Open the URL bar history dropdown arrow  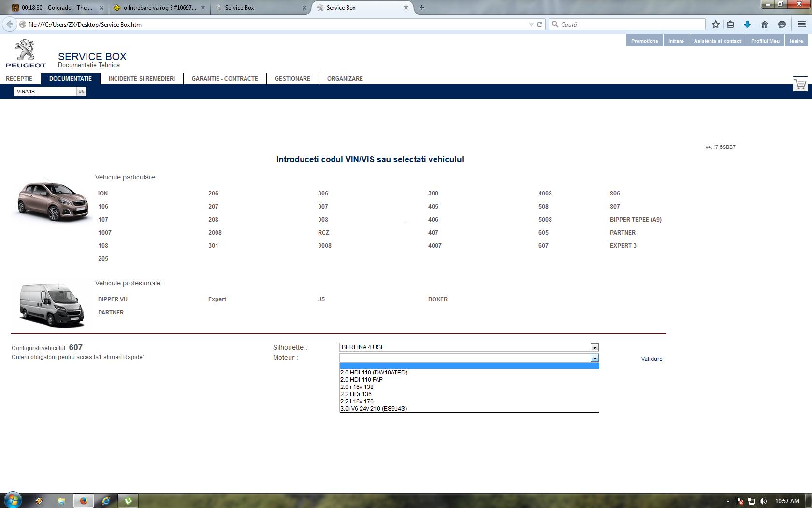point(531,24)
